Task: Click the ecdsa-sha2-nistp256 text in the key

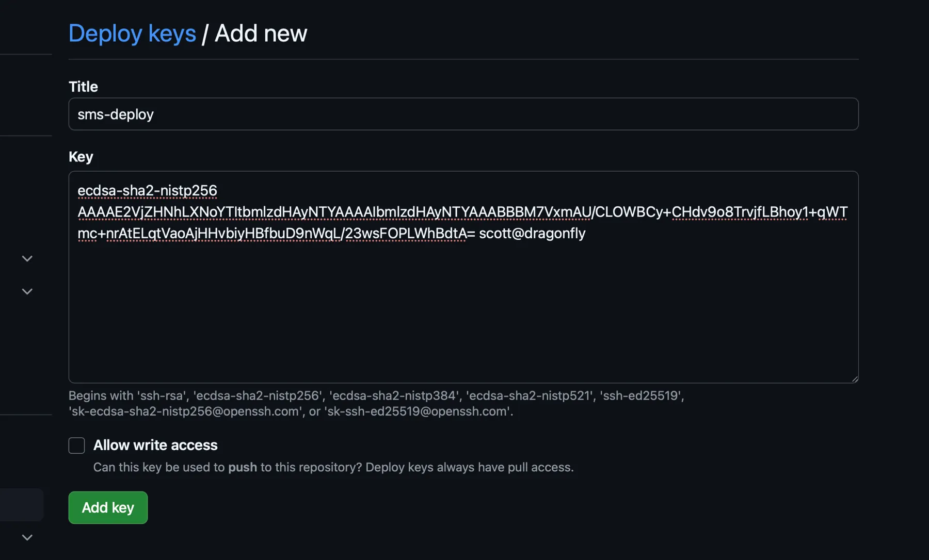Action: (x=146, y=190)
